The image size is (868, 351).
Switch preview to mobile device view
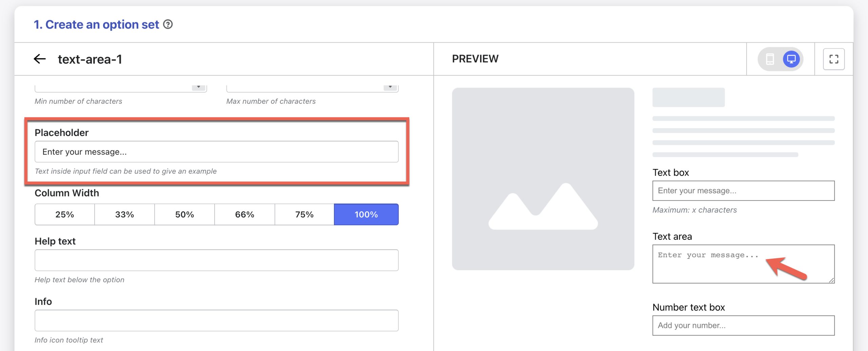770,59
